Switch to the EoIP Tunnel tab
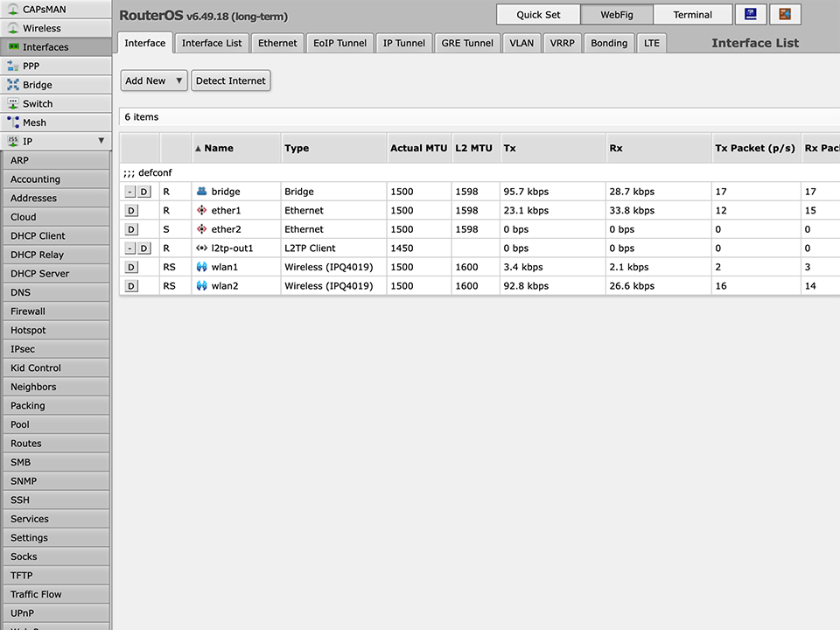840x630 pixels. (x=340, y=42)
